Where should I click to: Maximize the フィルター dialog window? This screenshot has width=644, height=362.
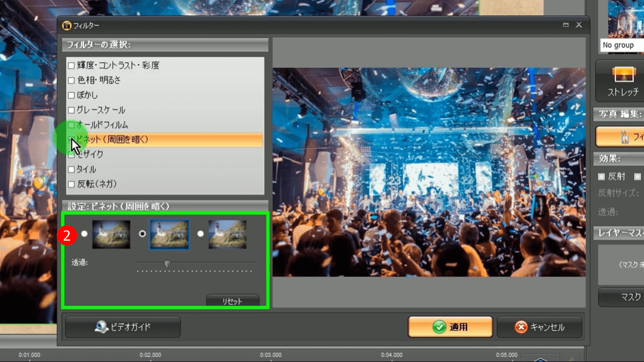pyautogui.click(x=566, y=25)
